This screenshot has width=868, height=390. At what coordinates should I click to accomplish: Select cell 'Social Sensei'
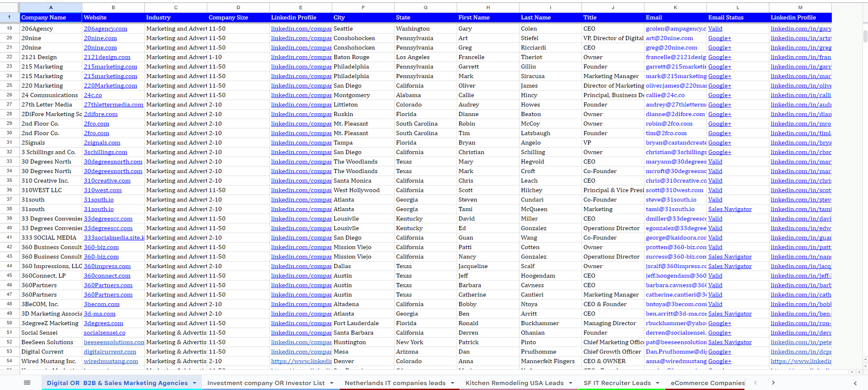pyautogui.click(x=51, y=333)
